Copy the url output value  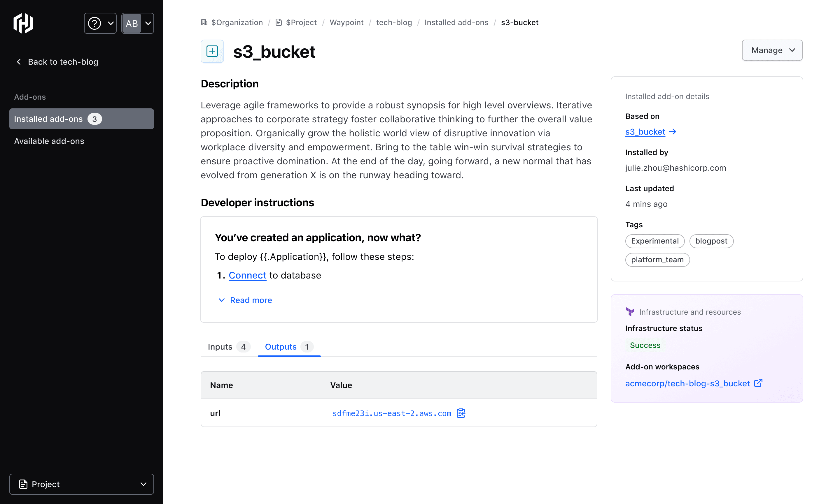pos(461,413)
